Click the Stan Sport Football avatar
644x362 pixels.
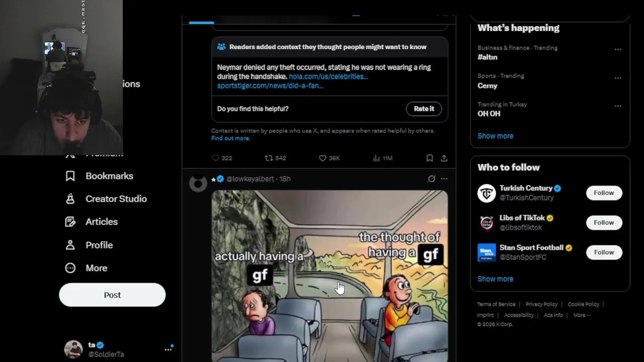point(487,252)
